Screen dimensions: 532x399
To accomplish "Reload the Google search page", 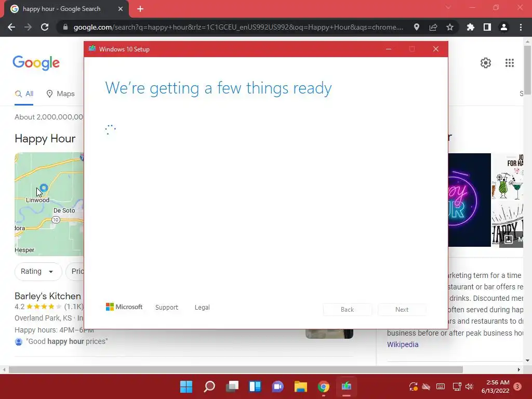I will (x=45, y=27).
